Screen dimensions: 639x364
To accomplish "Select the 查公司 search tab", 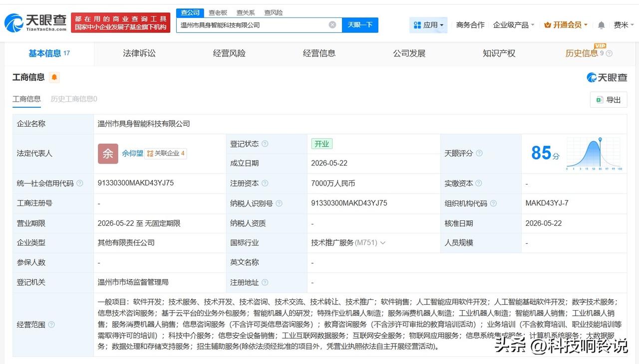I will point(190,12).
